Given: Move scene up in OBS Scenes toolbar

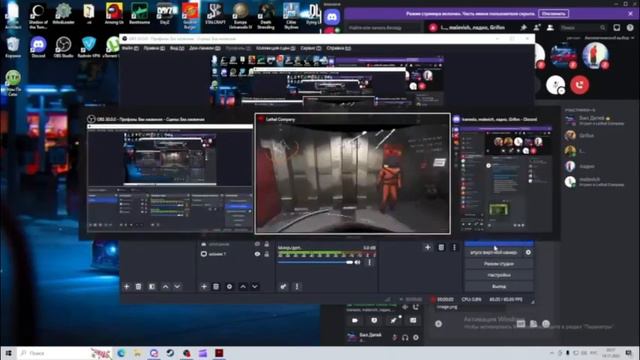Looking at the screenshot, I should pyautogui.click(x=165, y=287).
